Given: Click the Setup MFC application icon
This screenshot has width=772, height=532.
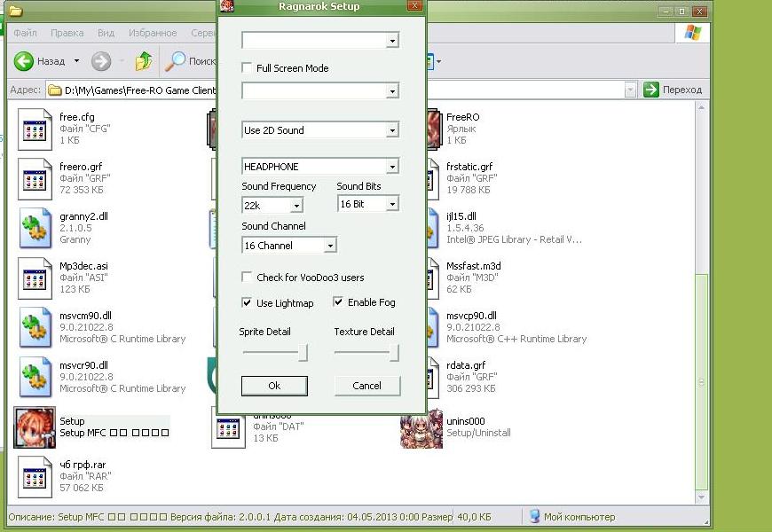Looking at the screenshot, I should pyautogui.click(x=35, y=427).
